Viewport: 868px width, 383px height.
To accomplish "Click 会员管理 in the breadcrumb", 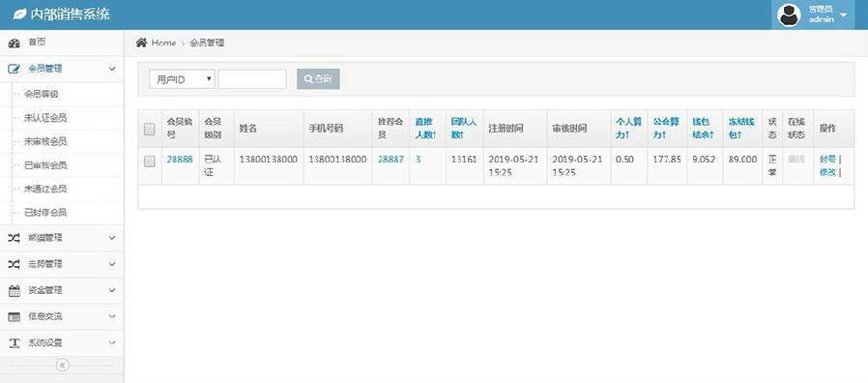I will (x=207, y=43).
